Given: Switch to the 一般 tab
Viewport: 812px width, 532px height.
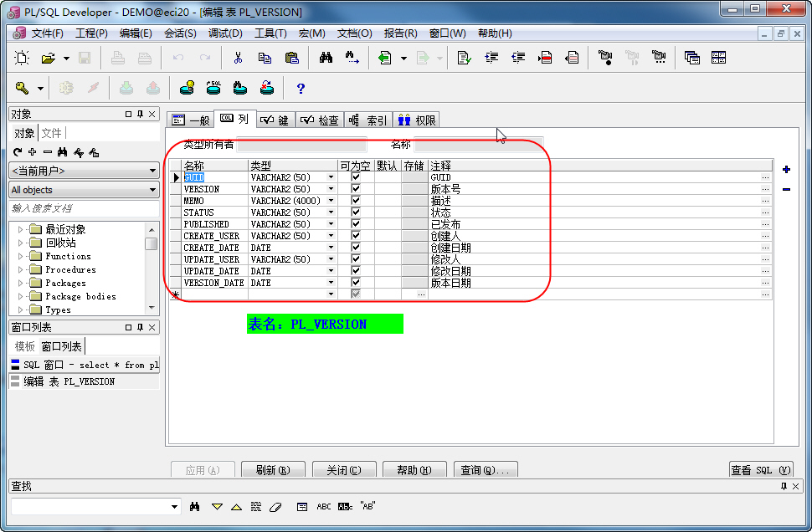Looking at the screenshot, I should pyautogui.click(x=191, y=120).
